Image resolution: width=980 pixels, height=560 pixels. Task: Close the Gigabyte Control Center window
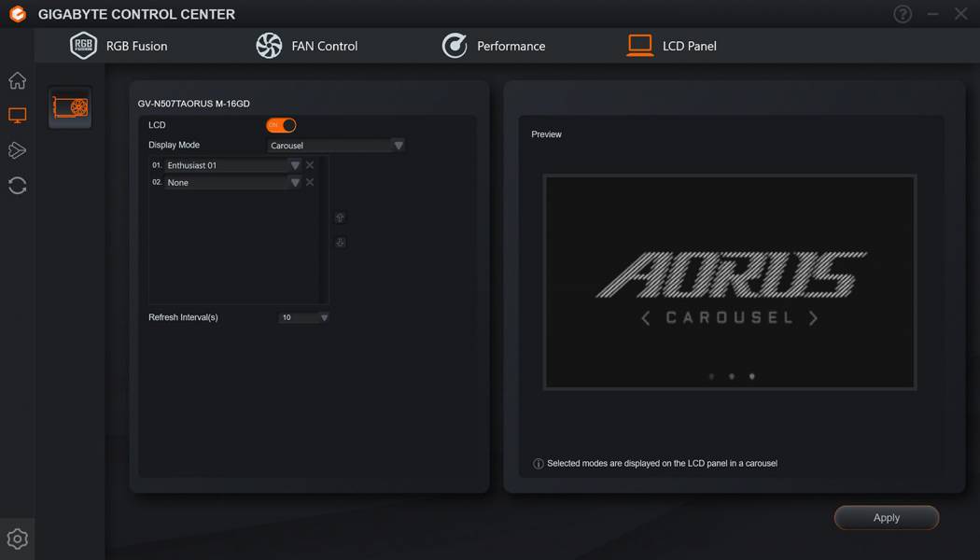coord(961,14)
